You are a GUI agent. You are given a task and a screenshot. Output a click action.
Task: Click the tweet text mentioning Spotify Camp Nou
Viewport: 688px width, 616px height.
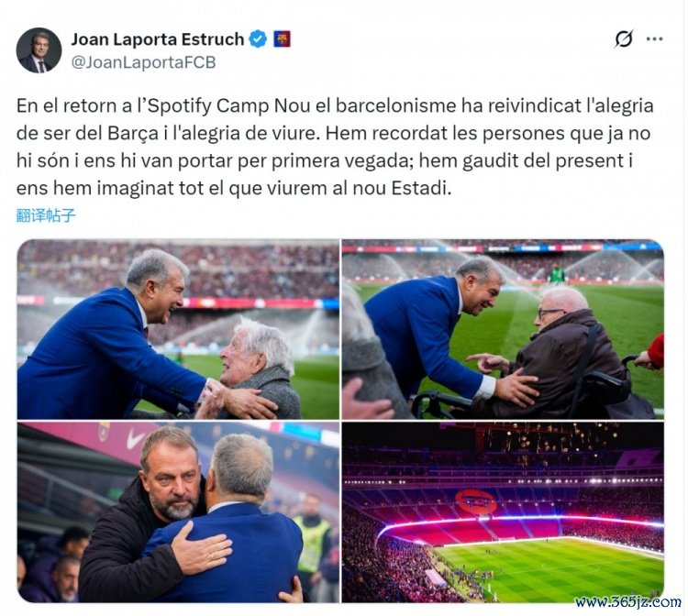coord(335,147)
